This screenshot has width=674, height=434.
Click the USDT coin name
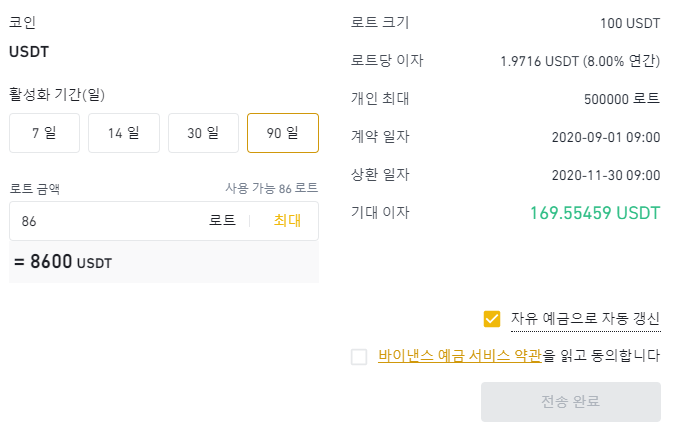pos(29,52)
